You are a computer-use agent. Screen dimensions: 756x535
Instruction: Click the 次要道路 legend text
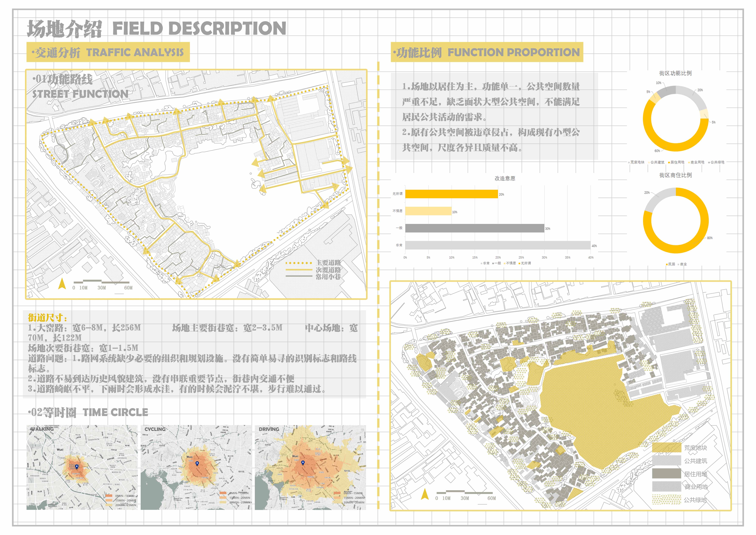[x=329, y=270]
